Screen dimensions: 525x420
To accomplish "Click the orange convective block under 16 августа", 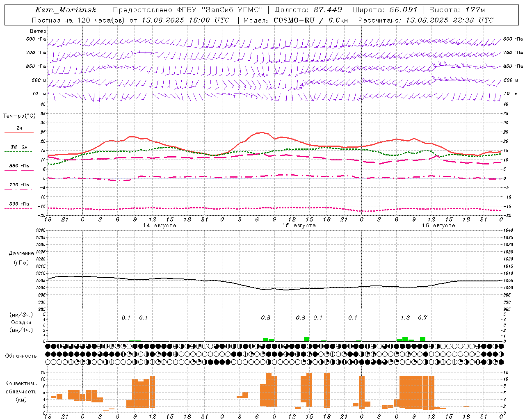I will point(417,393).
